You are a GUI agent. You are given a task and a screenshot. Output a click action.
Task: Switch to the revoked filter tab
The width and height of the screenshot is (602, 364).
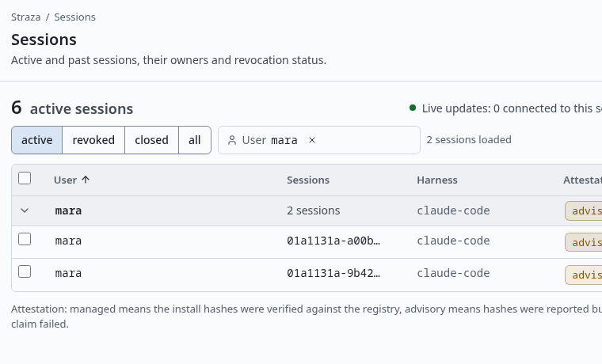93,140
